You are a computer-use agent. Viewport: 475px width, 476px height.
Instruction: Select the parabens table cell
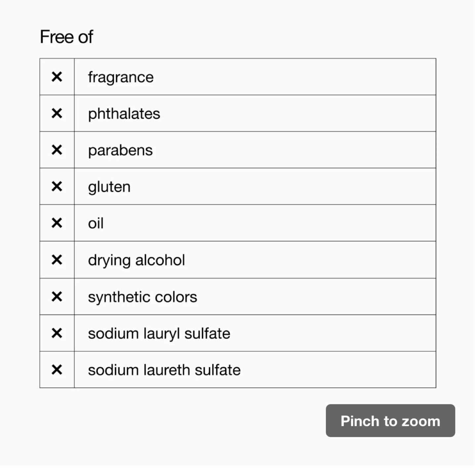[x=255, y=150]
